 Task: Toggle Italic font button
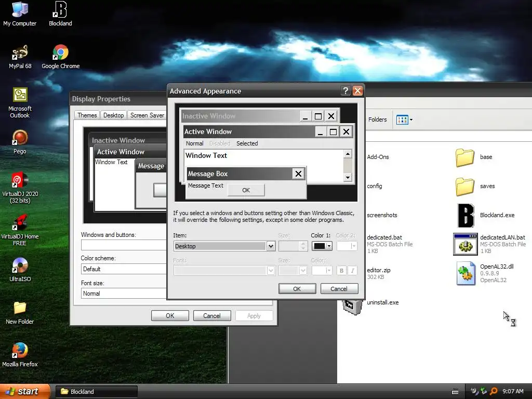353,270
